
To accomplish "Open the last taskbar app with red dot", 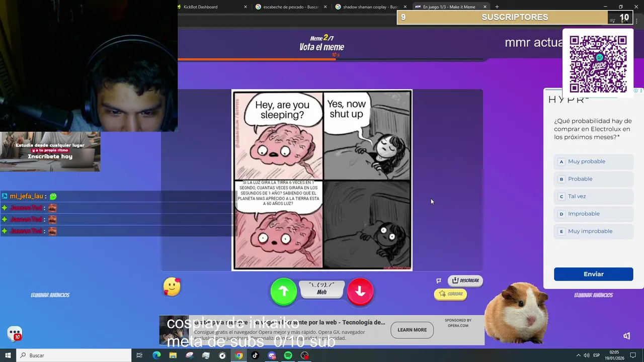I will tap(304, 355).
